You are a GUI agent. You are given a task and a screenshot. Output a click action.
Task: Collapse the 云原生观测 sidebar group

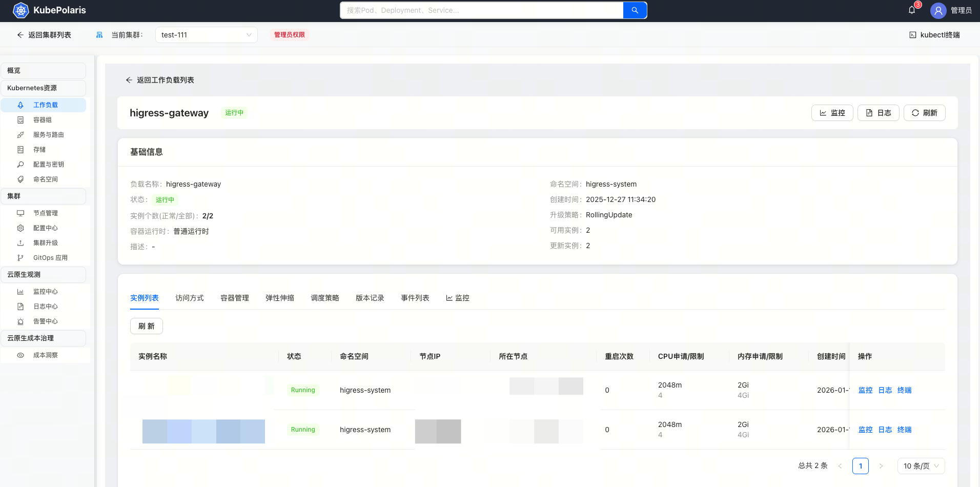click(x=43, y=275)
